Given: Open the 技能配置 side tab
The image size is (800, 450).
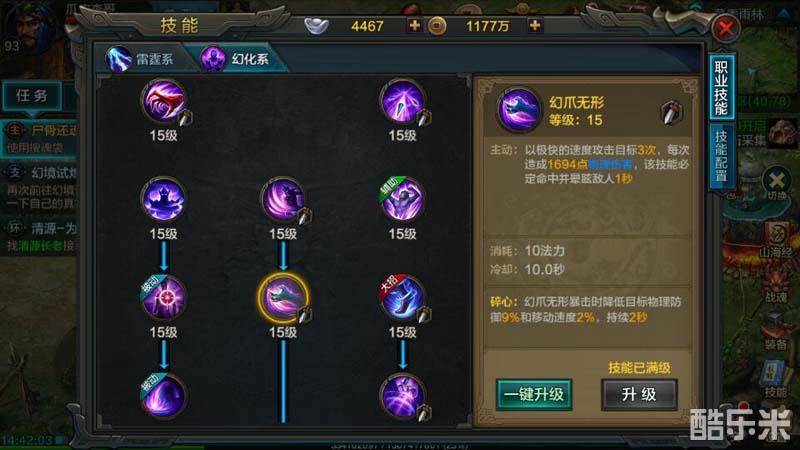Looking at the screenshot, I should click(x=721, y=156).
